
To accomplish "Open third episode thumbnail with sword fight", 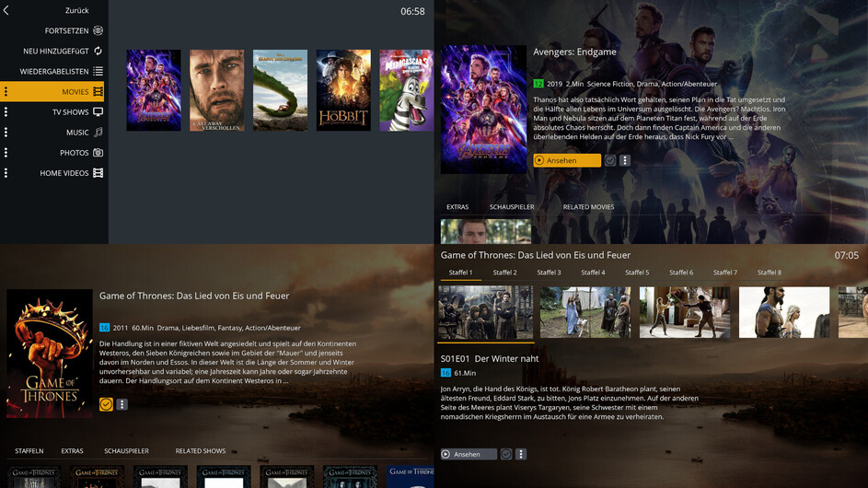I will [685, 312].
